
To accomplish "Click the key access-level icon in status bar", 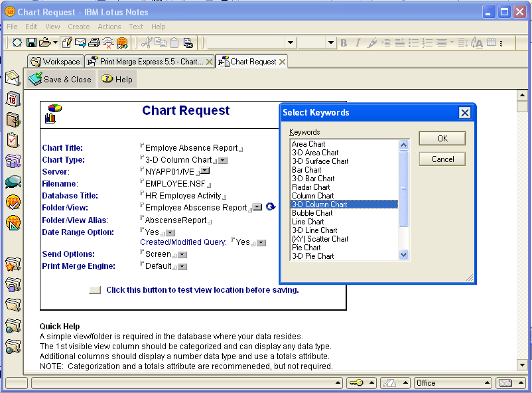I will (356, 383).
